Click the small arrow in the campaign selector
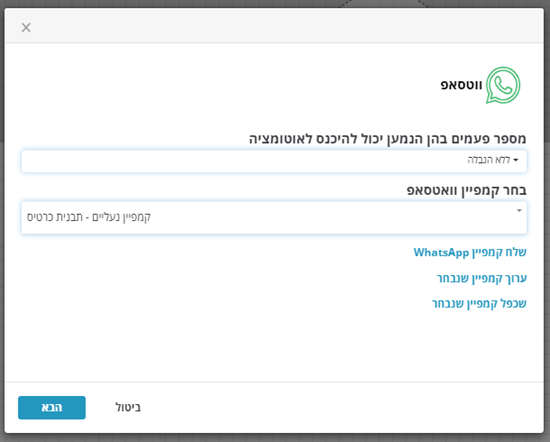Screen dimensions: 550x442 (519, 210)
